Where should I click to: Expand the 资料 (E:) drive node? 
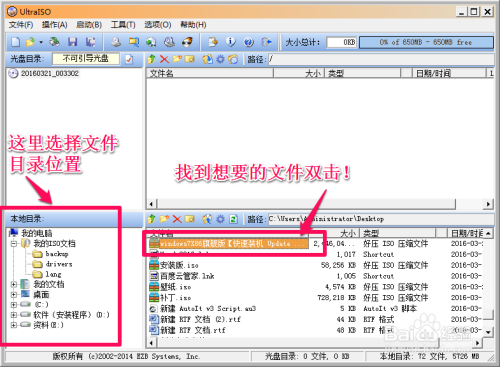[x=14, y=325]
